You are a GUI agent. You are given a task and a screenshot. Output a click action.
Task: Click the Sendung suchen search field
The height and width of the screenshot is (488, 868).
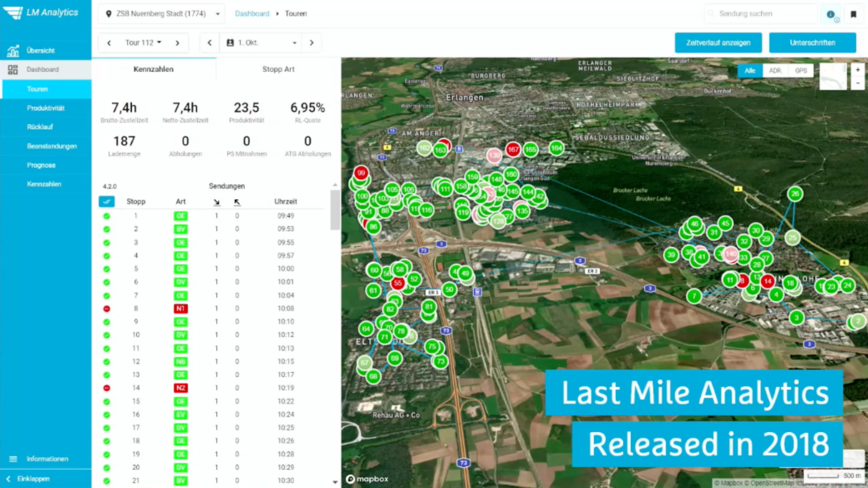coord(761,14)
